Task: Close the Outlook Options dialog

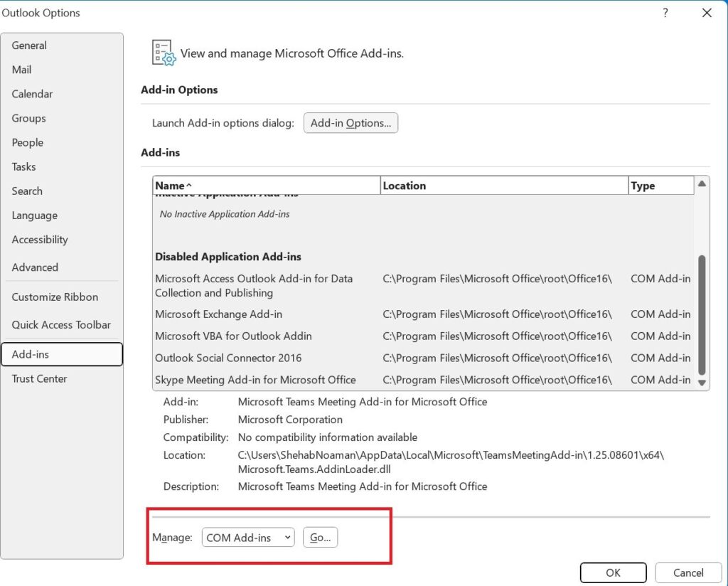Action: coord(707,13)
